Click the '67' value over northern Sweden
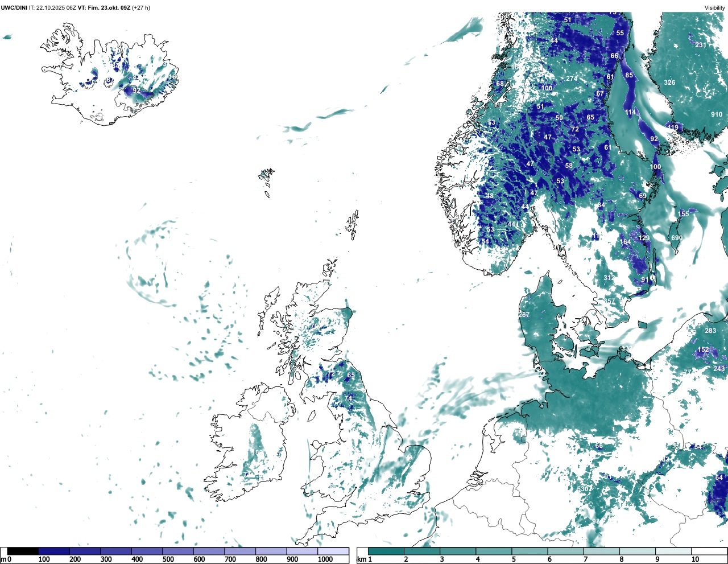Image resolution: width=728 pixels, height=564 pixels. 600,94
